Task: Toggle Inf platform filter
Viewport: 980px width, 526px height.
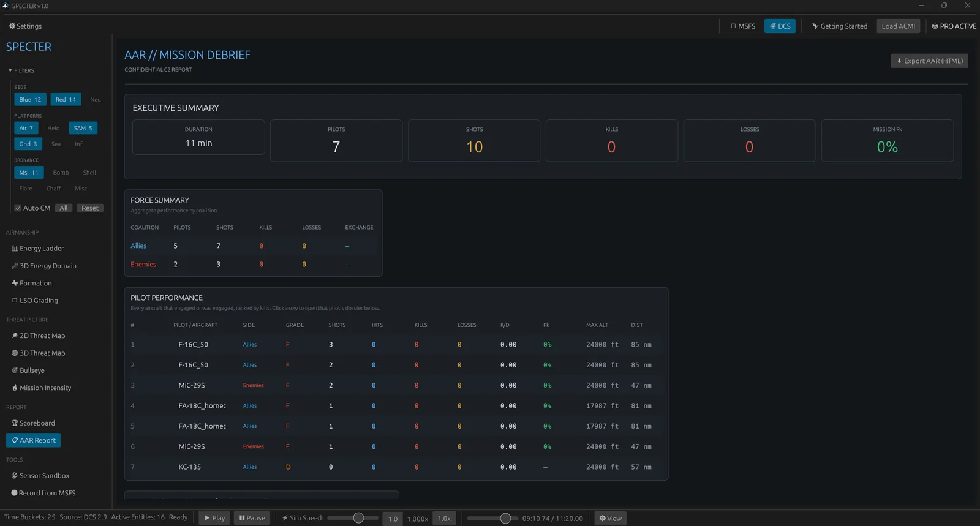Action: coord(78,145)
